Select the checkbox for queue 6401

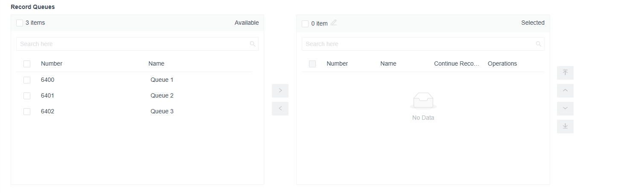coord(27,96)
